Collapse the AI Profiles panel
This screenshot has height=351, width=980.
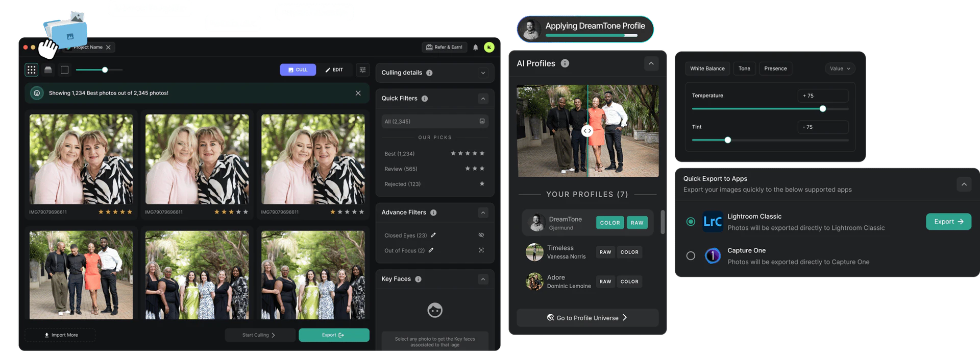click(651, 63)
